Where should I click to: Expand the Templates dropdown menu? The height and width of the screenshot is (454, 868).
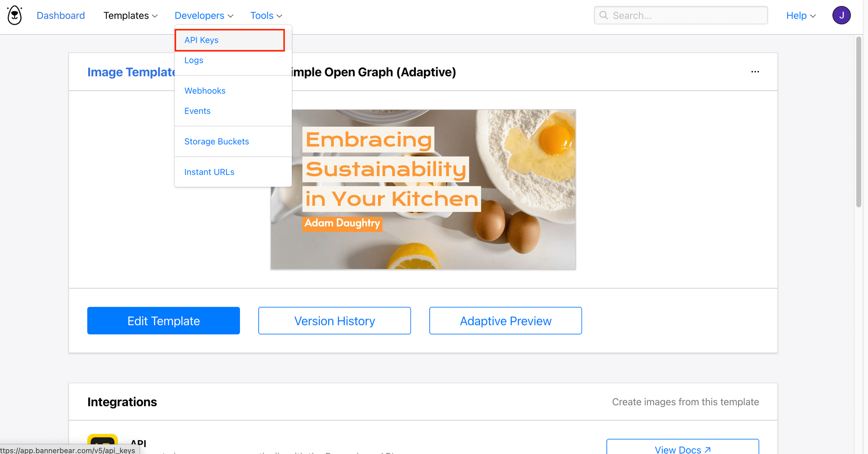point(131,16)
